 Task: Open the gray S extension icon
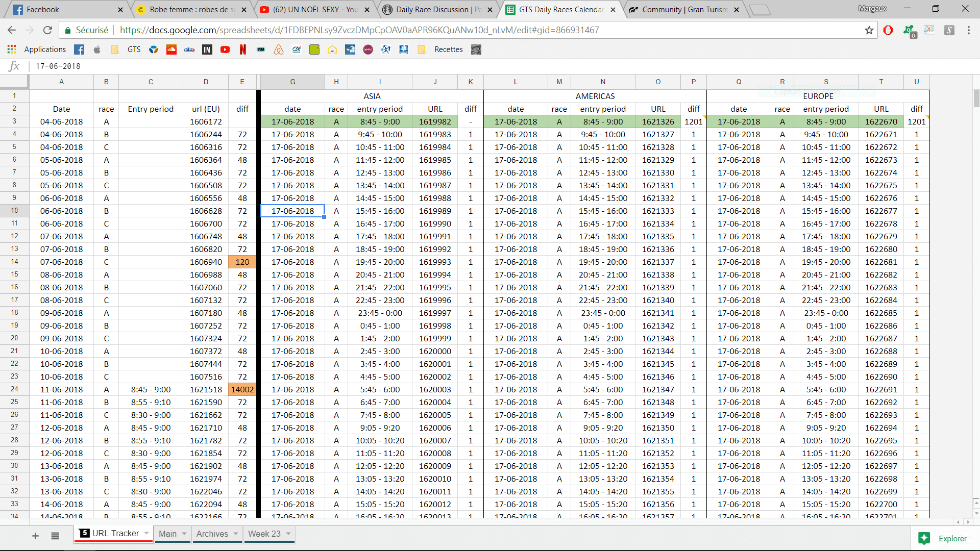949,30
